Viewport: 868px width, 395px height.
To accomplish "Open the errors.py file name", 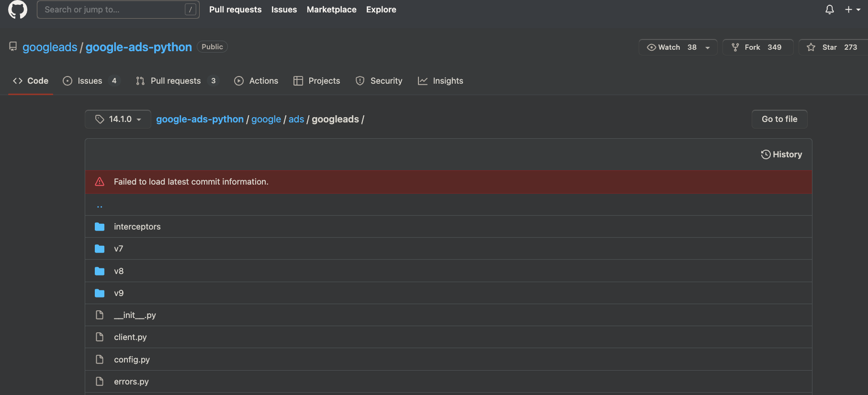I will (x=132, y=382).
